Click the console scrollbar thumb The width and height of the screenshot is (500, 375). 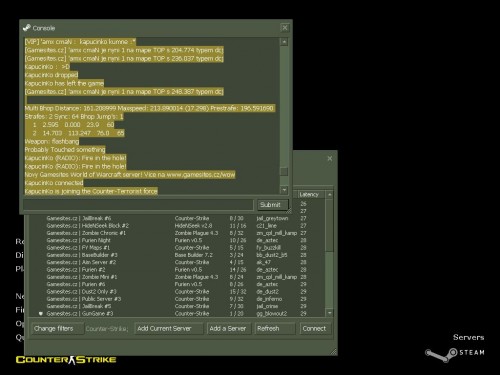pos(284,171)
